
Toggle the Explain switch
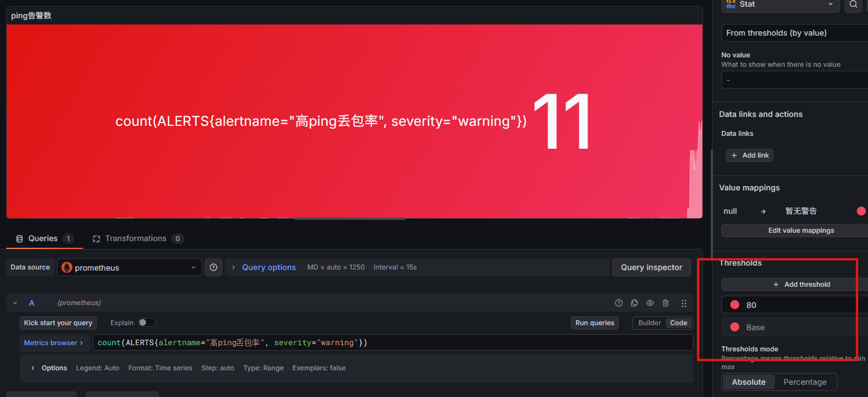(147, 322)
